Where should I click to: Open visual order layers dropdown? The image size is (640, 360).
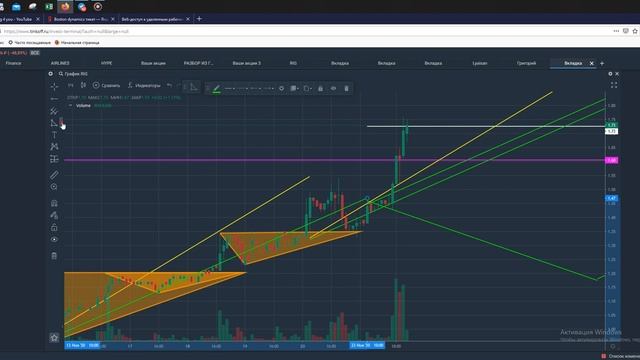tap(294, 88)
